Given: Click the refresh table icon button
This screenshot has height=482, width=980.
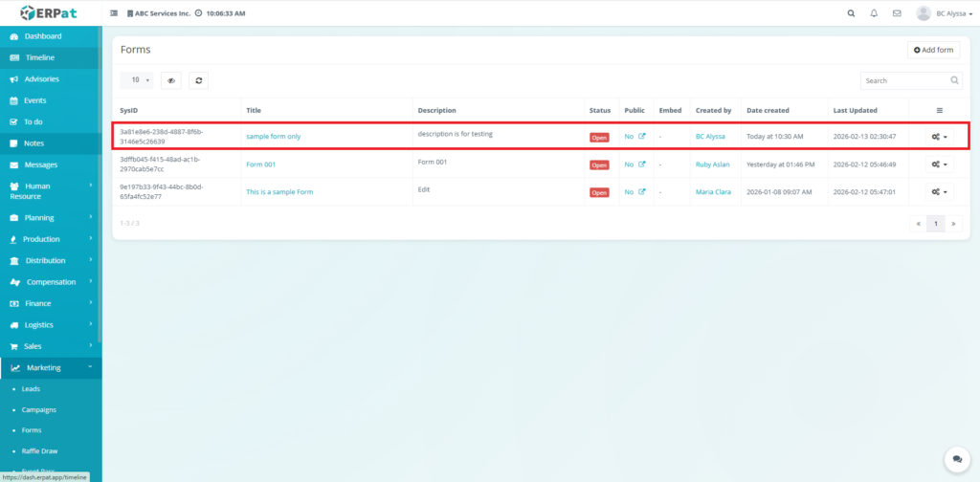Looking at the screenshot, I should pos(198,81).
